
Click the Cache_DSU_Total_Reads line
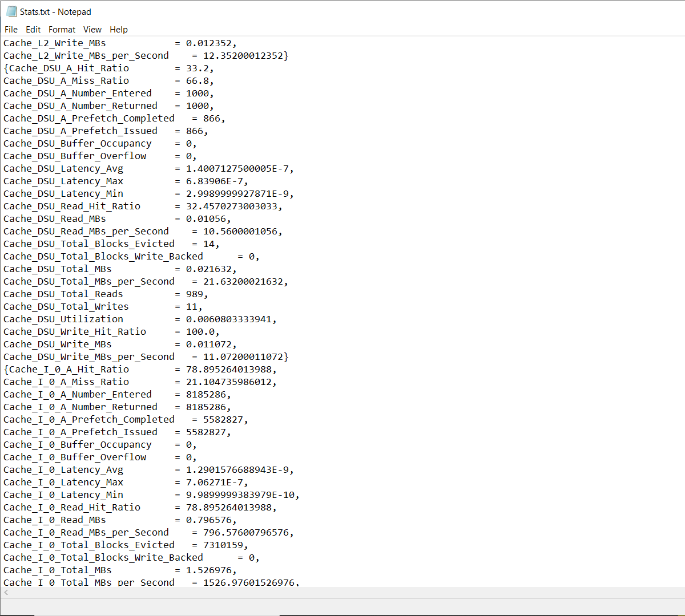(x=106, y=294)
